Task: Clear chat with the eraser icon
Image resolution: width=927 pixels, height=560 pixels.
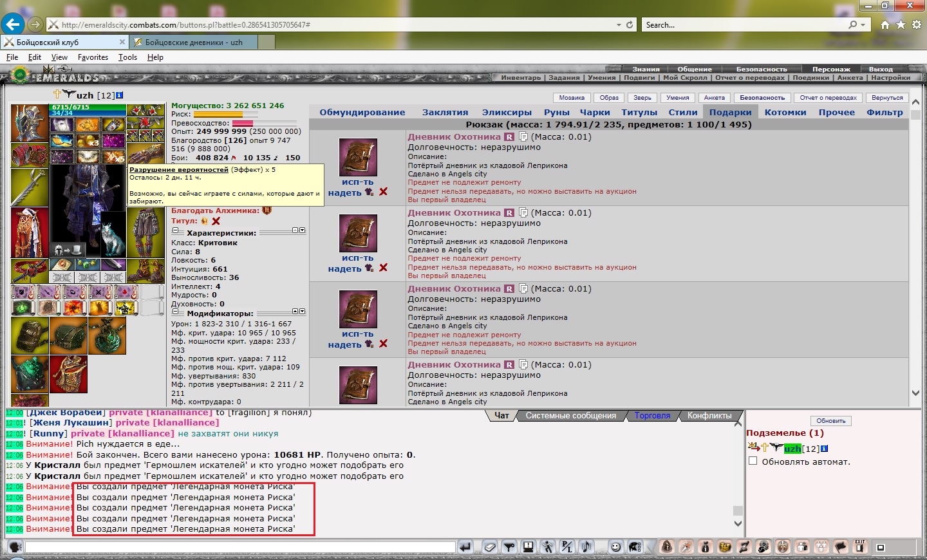Action: pos(490,547)
